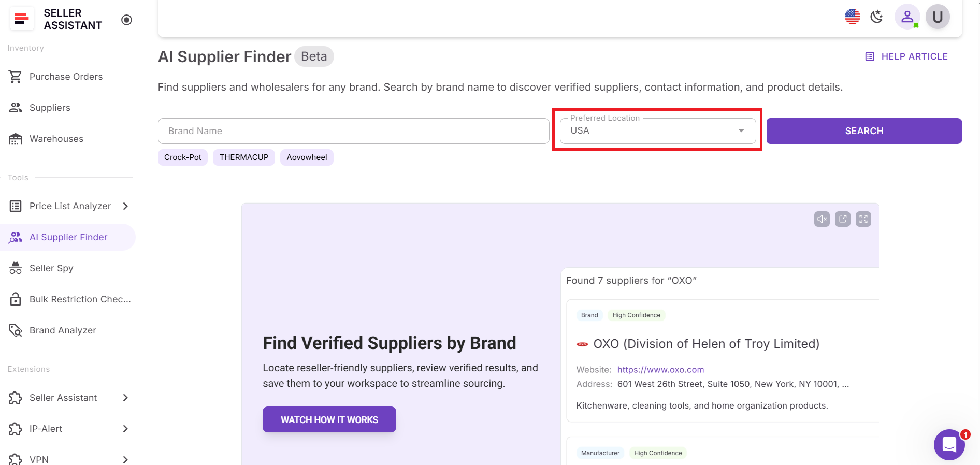Open the intercom chat bubble
This screenshot has width=980, height=465.
point(949,444)
